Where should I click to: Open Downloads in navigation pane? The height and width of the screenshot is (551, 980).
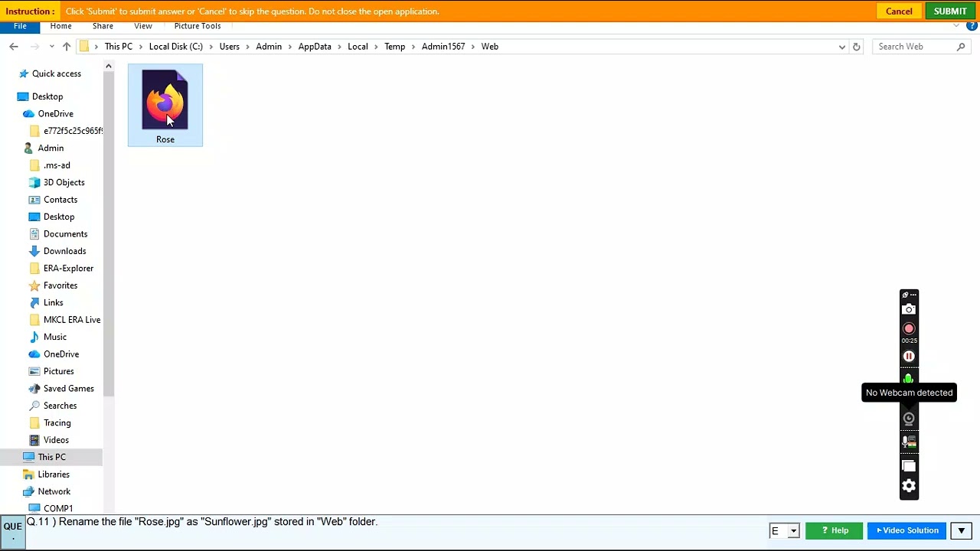pos(64,251)
